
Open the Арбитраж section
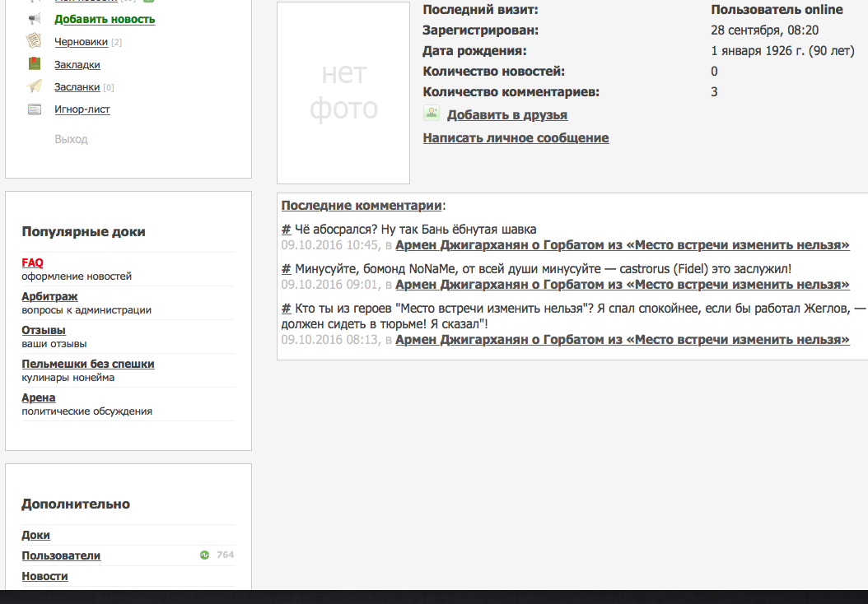point(49,296)
